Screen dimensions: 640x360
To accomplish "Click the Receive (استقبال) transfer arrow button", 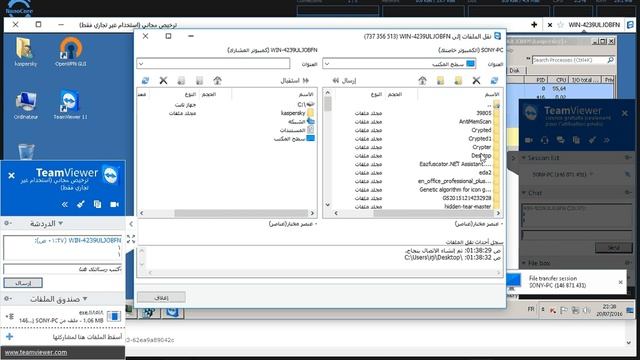I will point(295,80).
